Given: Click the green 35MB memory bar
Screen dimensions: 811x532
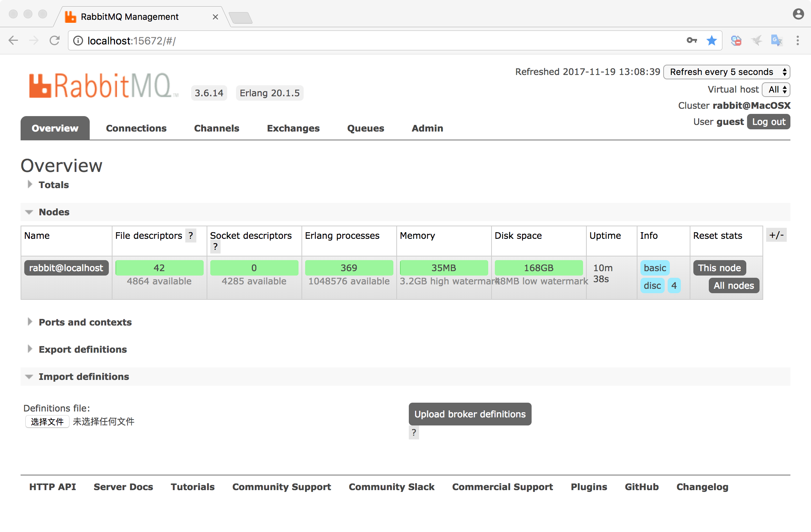Looking at the screenshot, I should point(444,268).
